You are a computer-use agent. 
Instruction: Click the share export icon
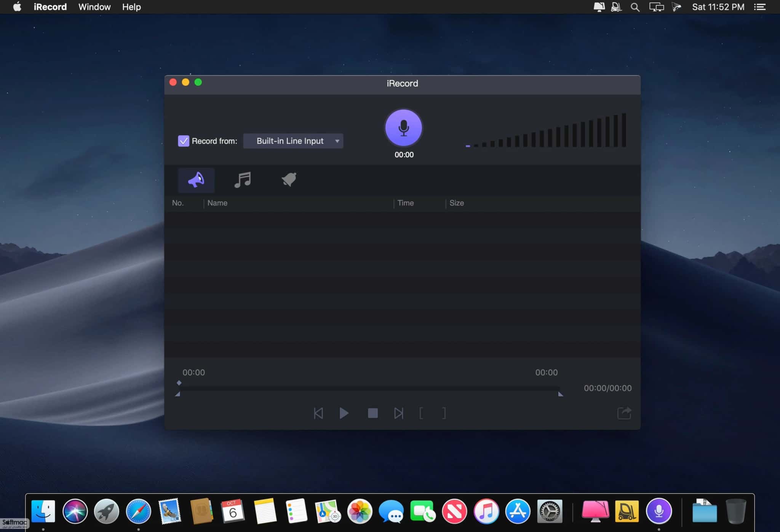(624, 413)
